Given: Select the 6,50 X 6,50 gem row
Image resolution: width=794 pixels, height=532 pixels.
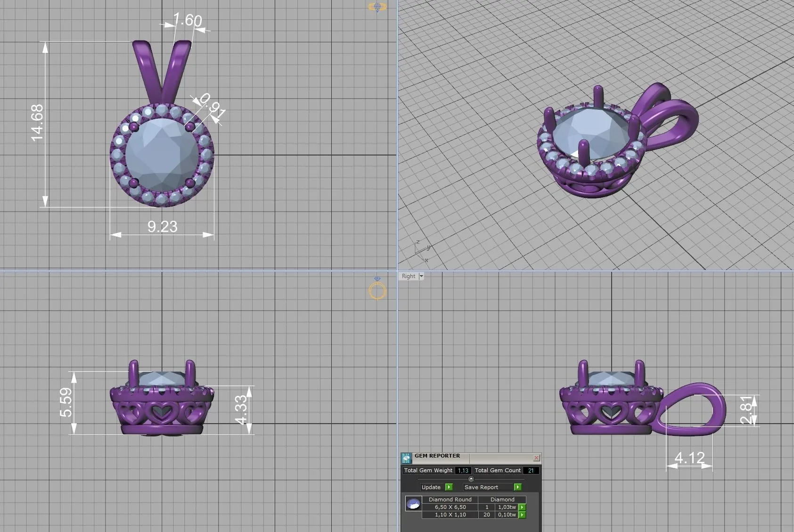Looking at the screenshot, I should pos(450,507).
